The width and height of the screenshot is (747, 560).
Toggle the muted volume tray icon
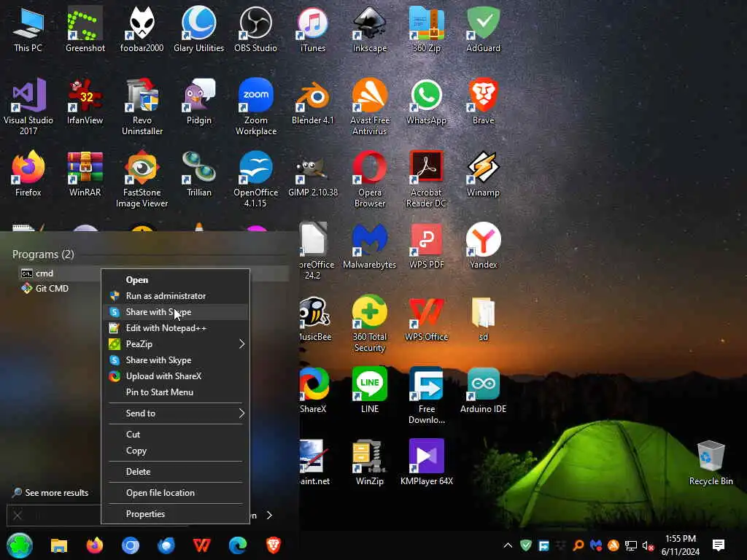[648, 545]
